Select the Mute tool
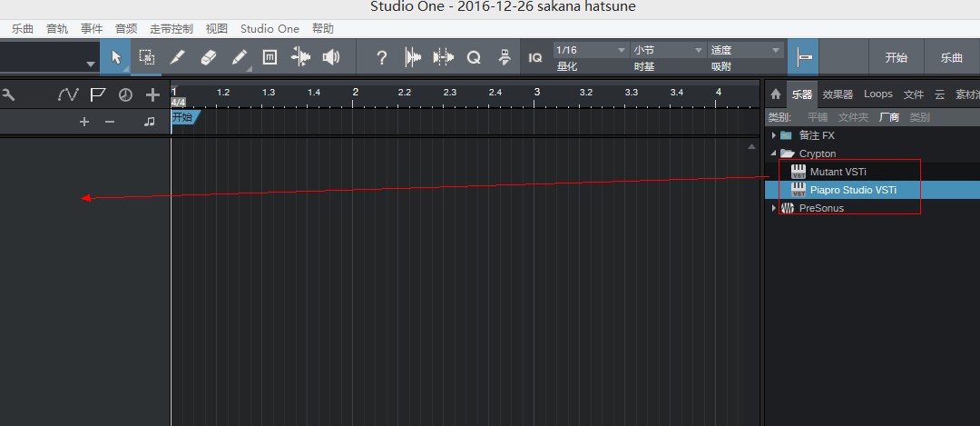The height and width of the screenshot is (426, 980). [x=269, y=57]
